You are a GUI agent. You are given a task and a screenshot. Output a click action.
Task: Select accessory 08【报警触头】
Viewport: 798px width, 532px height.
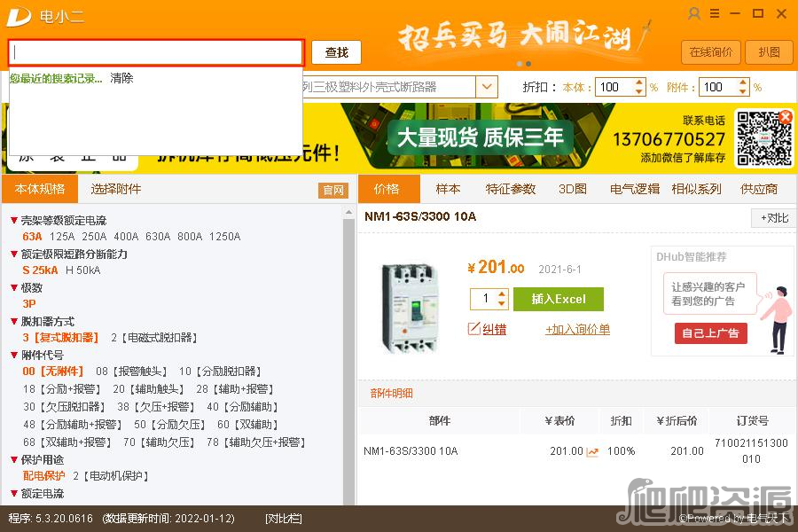point(131,372)
